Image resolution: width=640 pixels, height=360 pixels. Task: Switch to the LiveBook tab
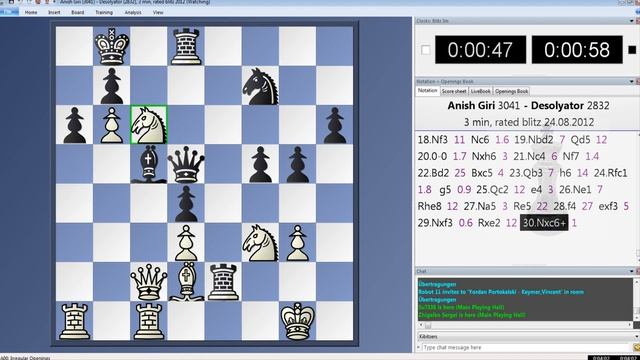tap(480, 91)
